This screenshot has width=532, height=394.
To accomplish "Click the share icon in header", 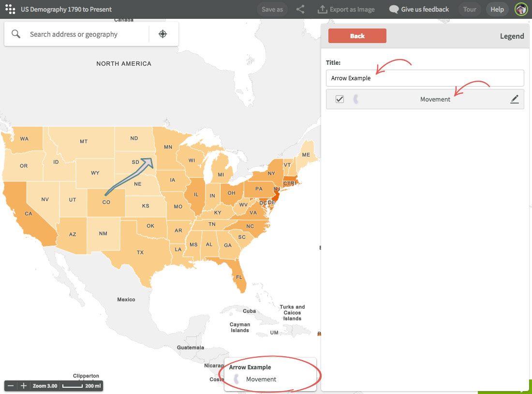I will [x=300, y=9].
